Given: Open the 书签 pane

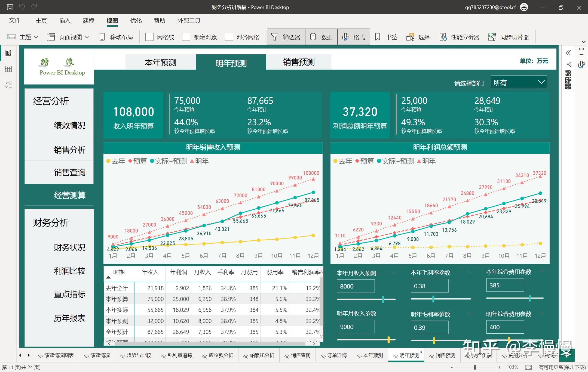Looking at the screenshot, I should tap(386, 36).
